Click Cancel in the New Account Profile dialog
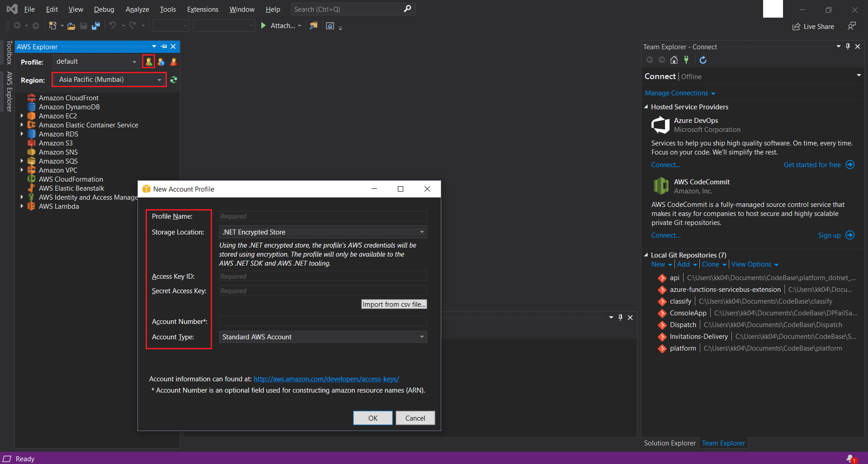This screenshot has width=868, height=464. point(415,418)
